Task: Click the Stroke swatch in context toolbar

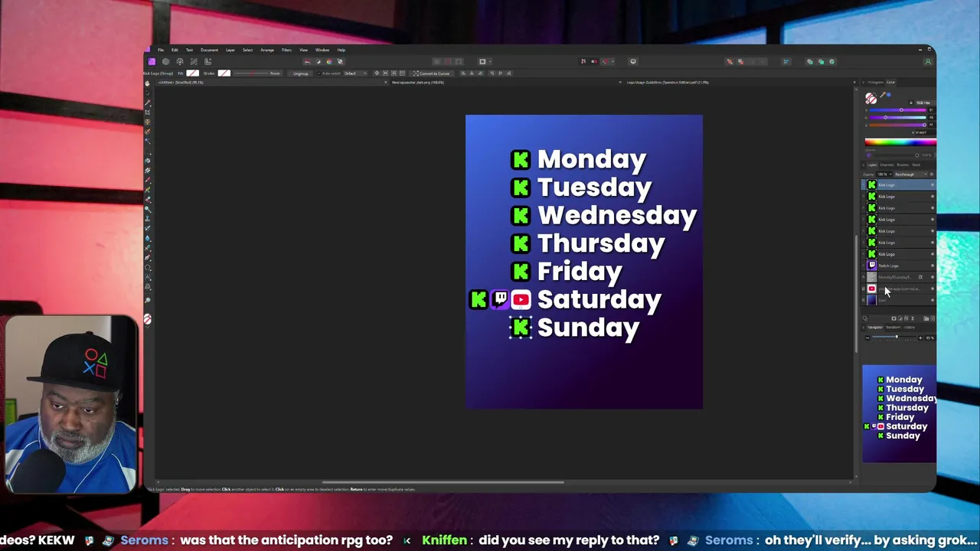Action: pyautogui.click(x=224, y=73)
